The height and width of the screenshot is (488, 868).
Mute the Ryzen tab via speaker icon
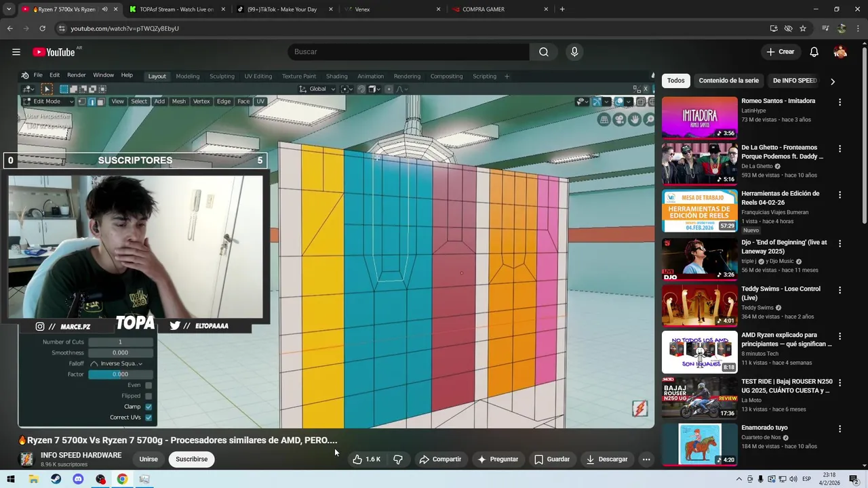pyautogui.click(x=104, y=9)
